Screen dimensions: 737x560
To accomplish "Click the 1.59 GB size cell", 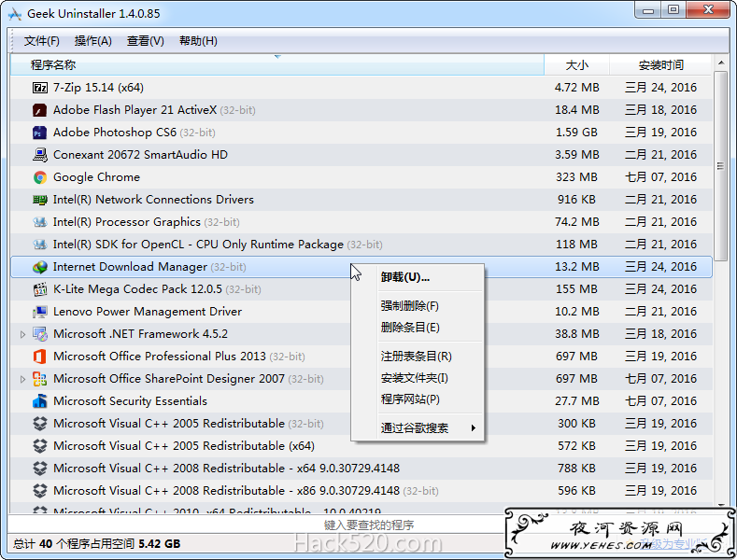I will [576, 133].
